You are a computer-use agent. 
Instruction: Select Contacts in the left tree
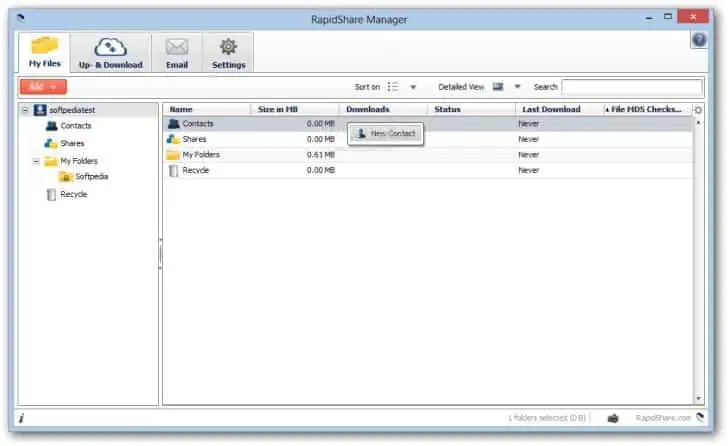pyautogui.click(x=76, y=126)
